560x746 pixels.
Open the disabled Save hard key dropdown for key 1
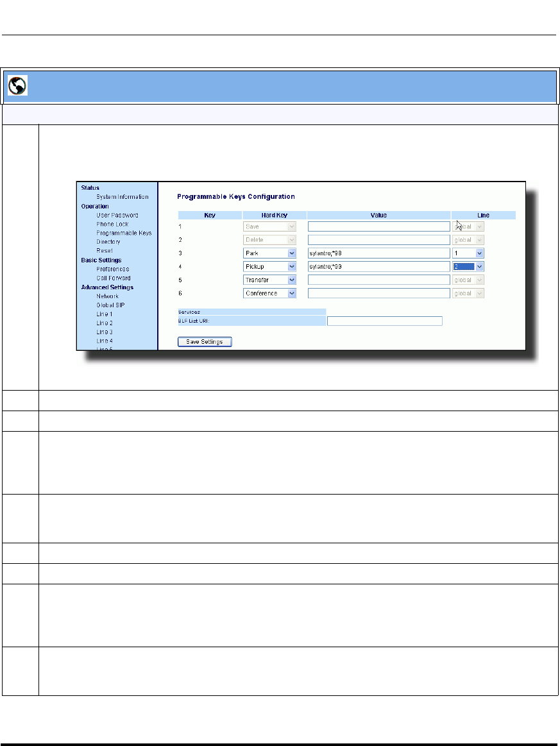coord(270,227)
